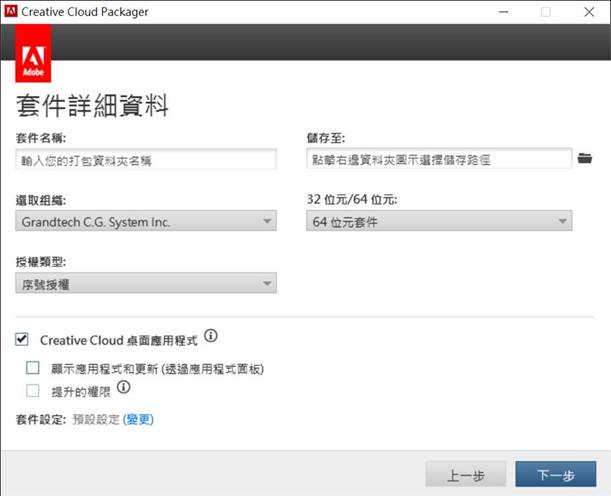The width and height of the screenshot is (611, 496).
Task: Click the 變更 link for package settings
Action: pos(138,420)
